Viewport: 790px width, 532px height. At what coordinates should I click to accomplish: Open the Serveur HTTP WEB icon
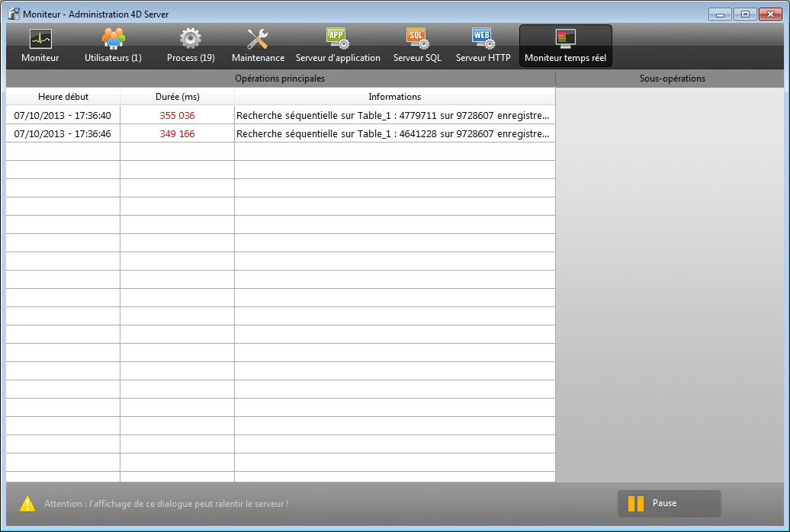click(x=483, y=39)
